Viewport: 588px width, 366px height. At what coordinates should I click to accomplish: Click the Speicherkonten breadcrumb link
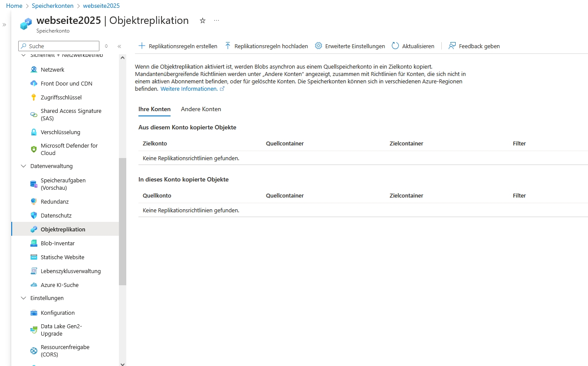pos(53,6)
